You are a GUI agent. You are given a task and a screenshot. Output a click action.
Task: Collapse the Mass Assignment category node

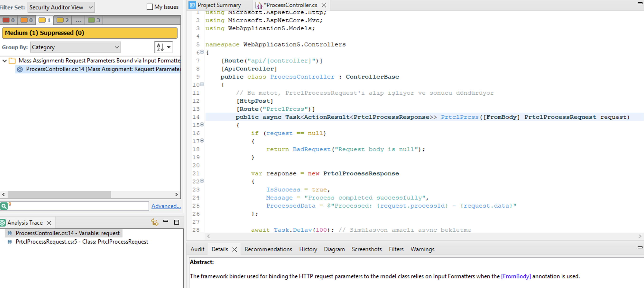(5, 61)
